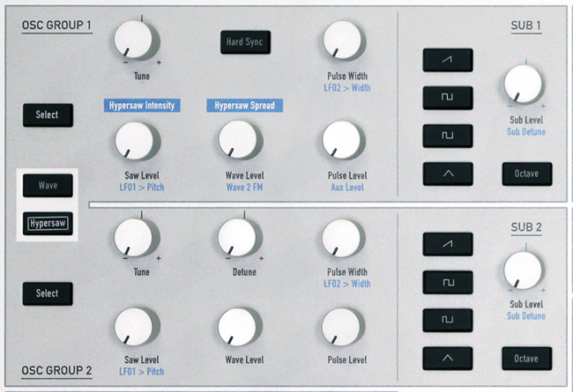The width and height of the screenshot is (573, 392).
Task: Select the triangle waveform for Sub 2
Action: 447,358
